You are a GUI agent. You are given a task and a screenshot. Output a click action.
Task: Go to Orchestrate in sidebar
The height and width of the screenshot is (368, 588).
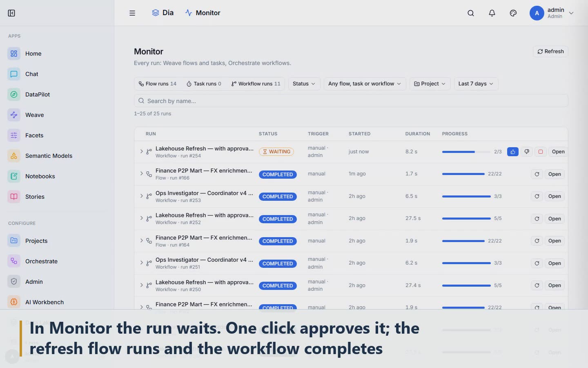pyautogui.click(x=57, y=261)
